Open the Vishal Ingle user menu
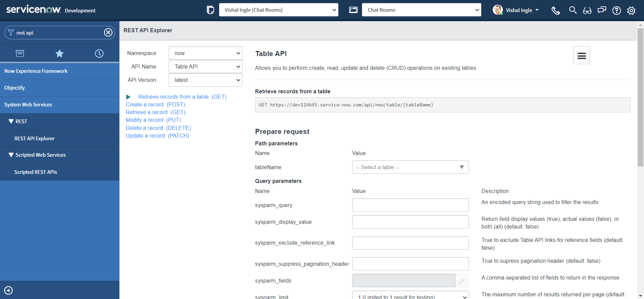This screenshot has width=644, height=299. [x=522, y=10]
